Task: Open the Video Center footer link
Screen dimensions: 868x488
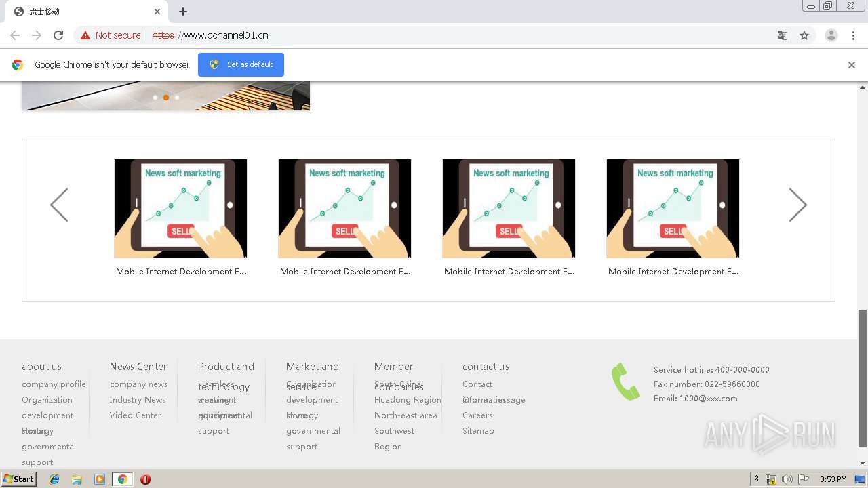Action: pyautogui.click(x=136, y=415)
